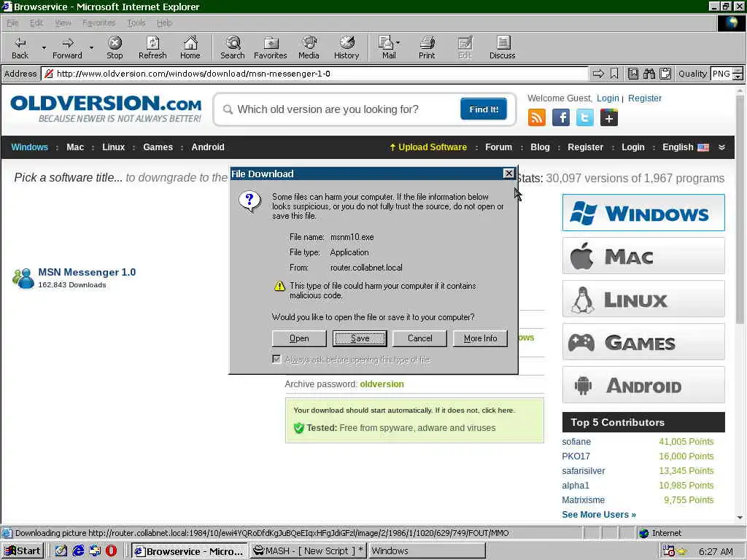This screenshot has height=560, width=747.
Task: Close the File Download dialog
Action: [x=508, y=174]
